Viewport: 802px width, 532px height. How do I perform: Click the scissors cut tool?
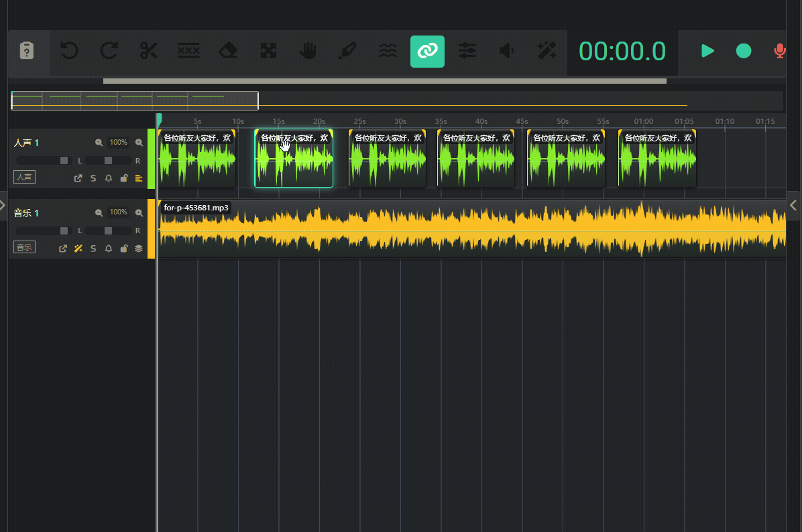click(148, 51)
